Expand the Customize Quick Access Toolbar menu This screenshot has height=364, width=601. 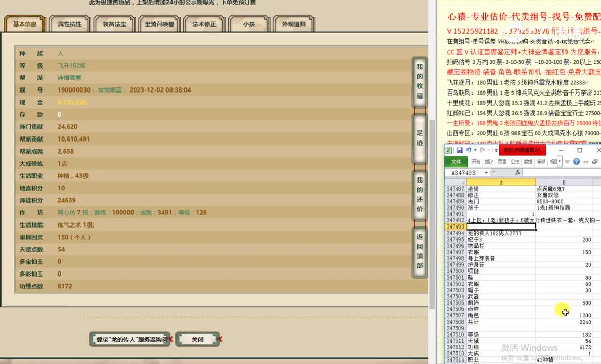(x=496, y=150)
